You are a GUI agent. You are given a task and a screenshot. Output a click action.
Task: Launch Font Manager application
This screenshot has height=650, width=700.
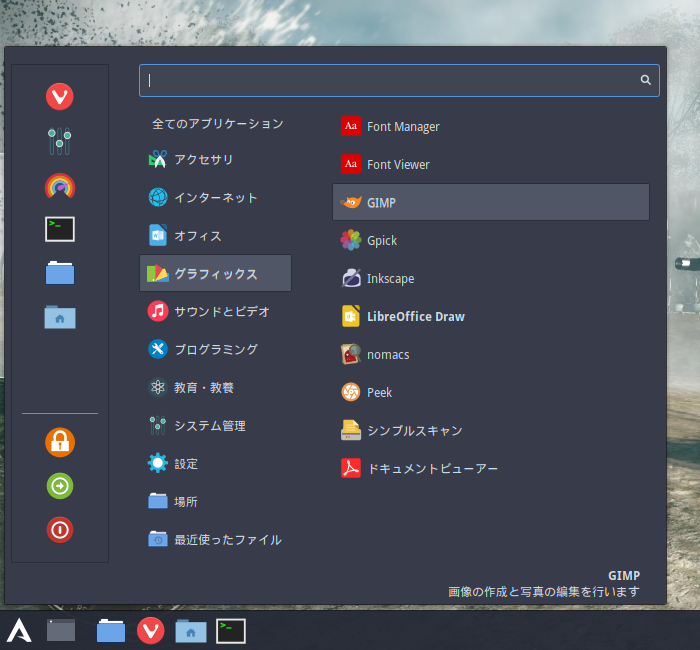491,126
